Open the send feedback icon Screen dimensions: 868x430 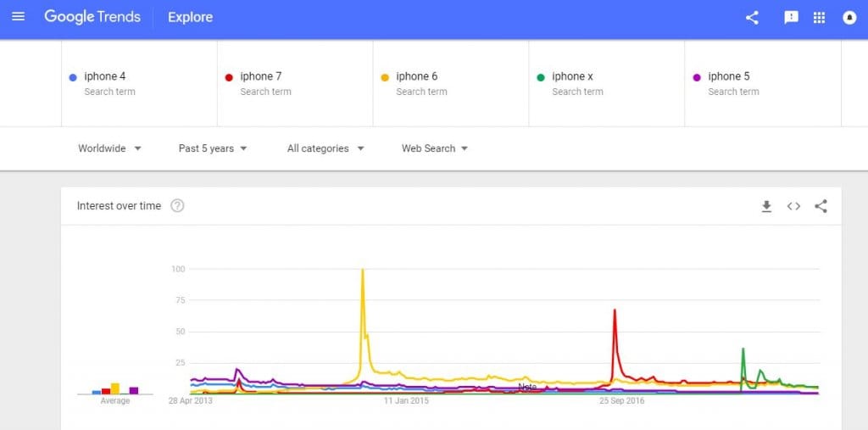tap(791, 18)
